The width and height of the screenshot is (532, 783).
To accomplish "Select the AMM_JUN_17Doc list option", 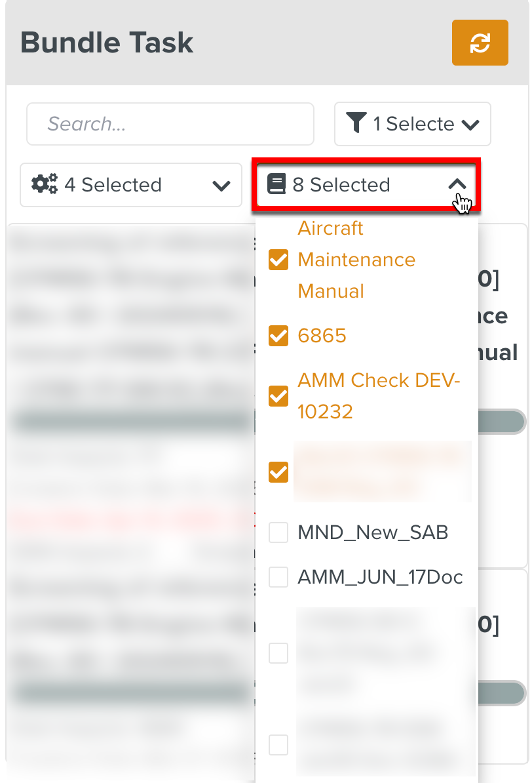I will pos(380,577).
